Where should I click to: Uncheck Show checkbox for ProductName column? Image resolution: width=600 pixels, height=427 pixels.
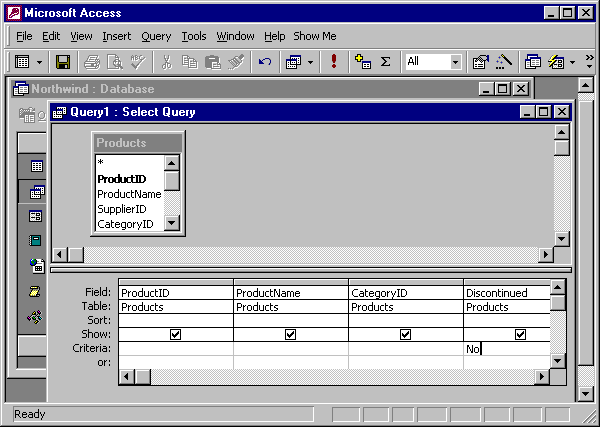pyautogui.click(x=291, y=335)
